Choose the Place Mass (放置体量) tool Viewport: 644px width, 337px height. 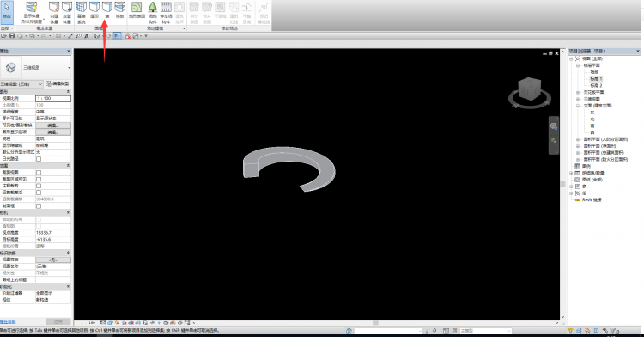(67, 12)
